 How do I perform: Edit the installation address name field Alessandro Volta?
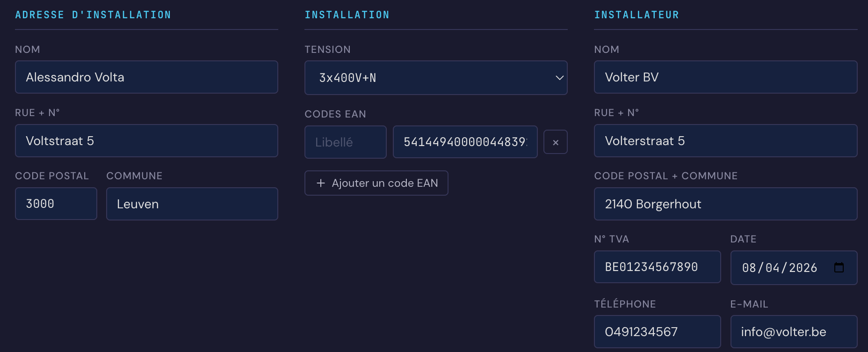[x=146, y=77]
